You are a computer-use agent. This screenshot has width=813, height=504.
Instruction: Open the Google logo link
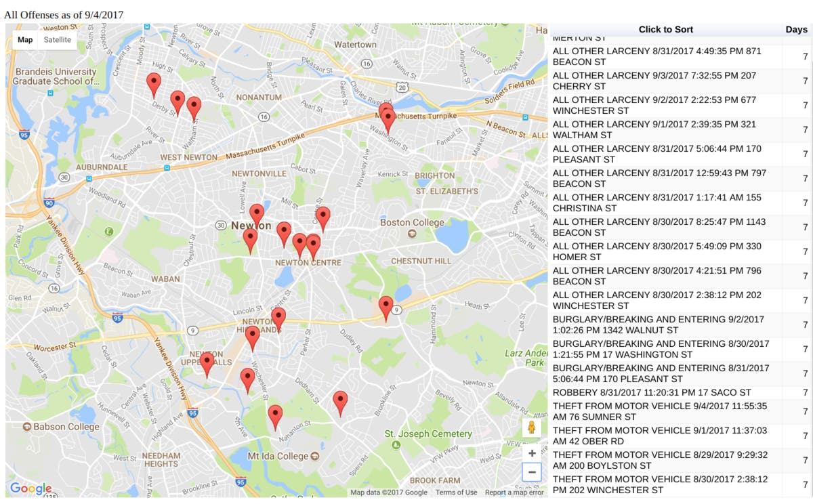click(x=30, y=488)
